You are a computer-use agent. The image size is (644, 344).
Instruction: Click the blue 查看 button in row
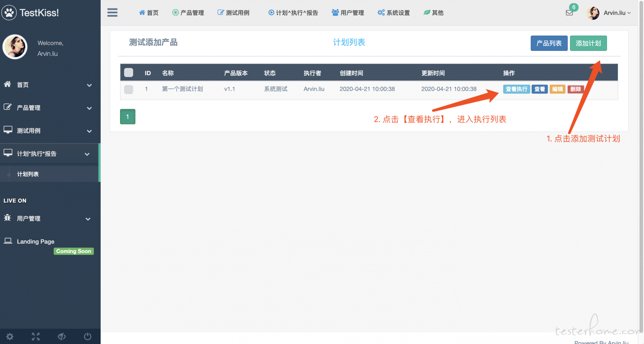(540, 89)
